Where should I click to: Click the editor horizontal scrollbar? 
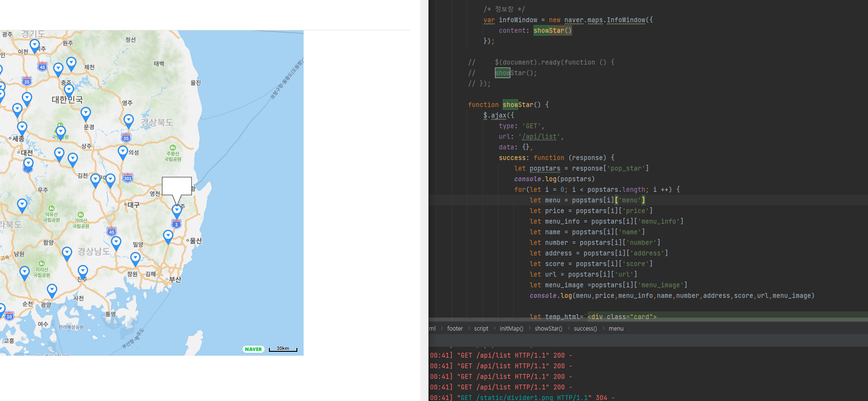pos(648,320)
